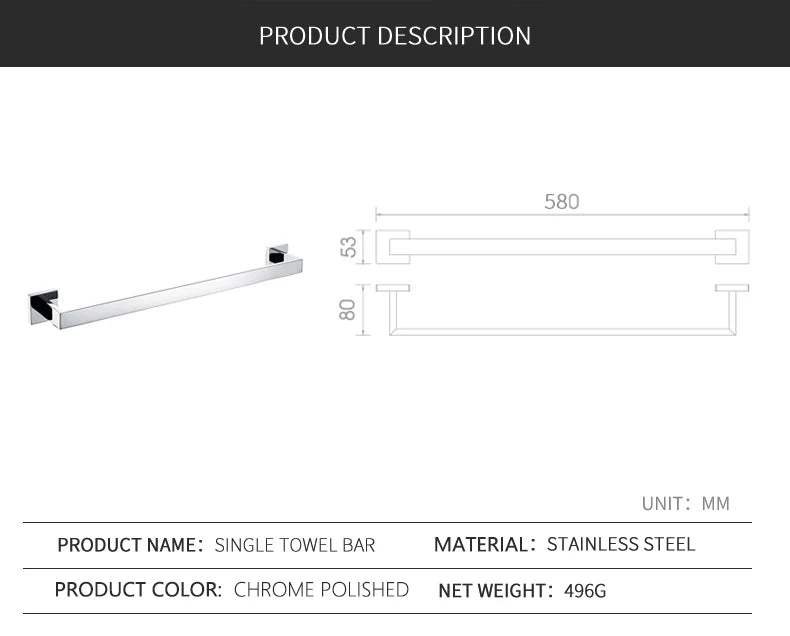
Task: Click the PRODUCT COLOR label
Action: click(x=138, y=590)
